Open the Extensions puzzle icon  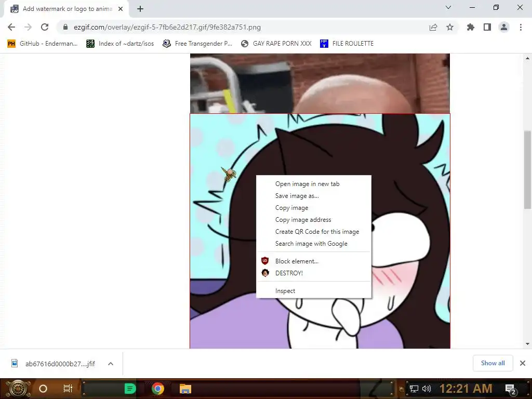click(x=471, y=27)
